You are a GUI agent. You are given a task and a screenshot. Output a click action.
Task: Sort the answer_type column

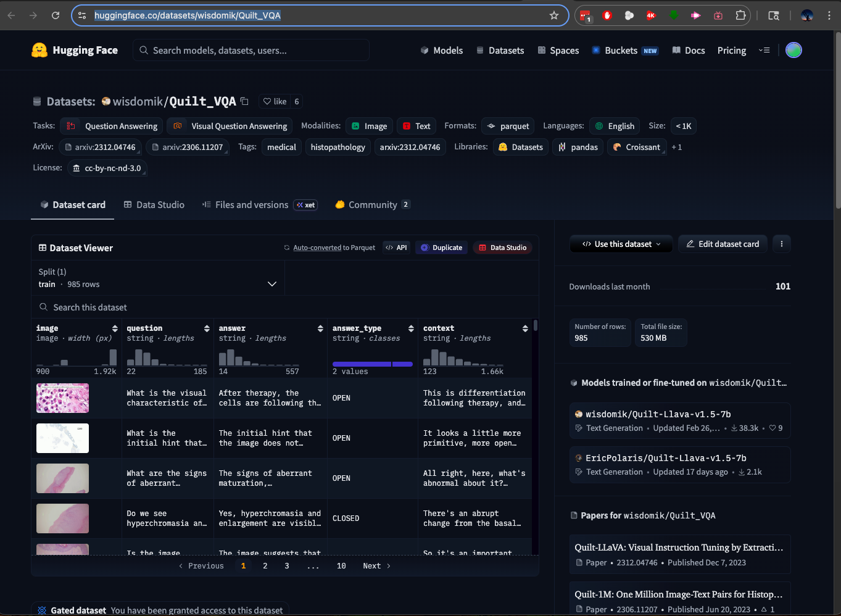pos(411,328)
